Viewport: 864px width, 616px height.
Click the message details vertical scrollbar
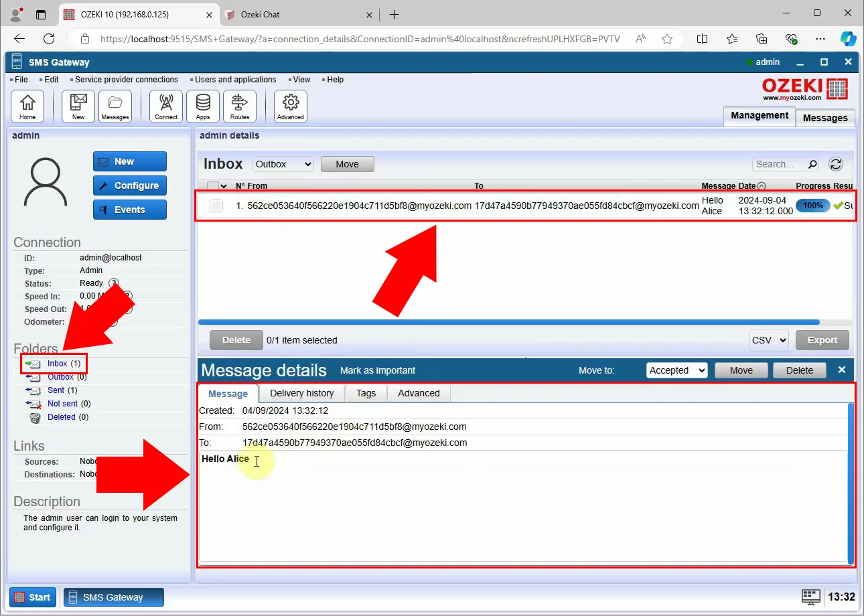tap(851, 483)
